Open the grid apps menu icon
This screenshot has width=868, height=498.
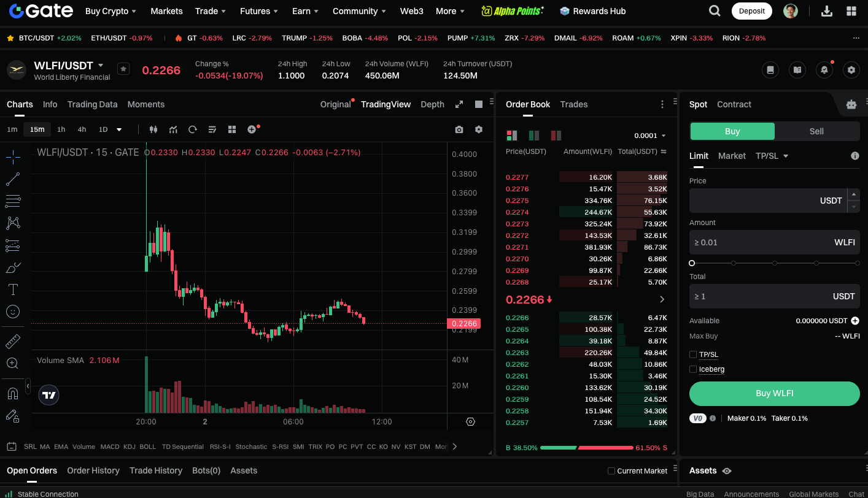851,11
